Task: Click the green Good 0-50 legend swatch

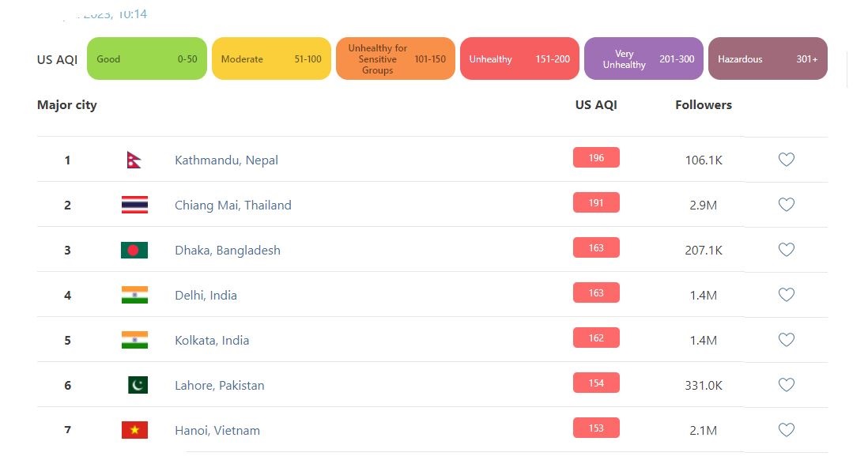Action: [146, 58]
